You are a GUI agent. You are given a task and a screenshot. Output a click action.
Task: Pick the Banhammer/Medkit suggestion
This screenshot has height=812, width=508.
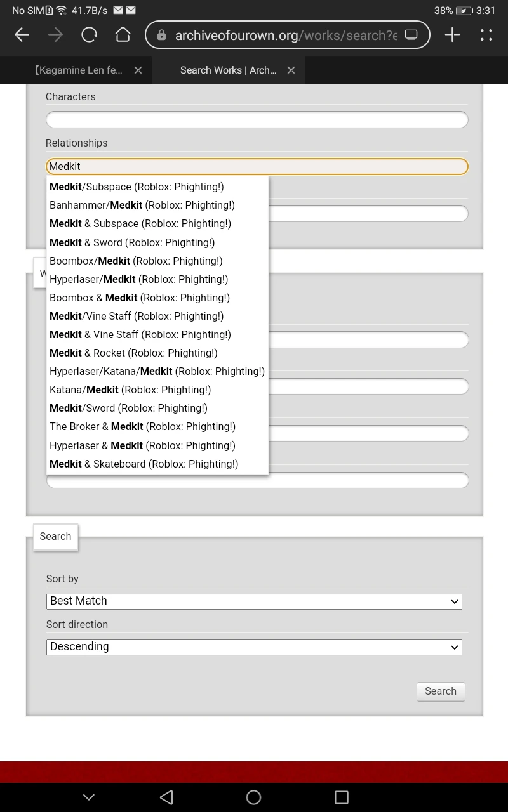tap(142, 205)
